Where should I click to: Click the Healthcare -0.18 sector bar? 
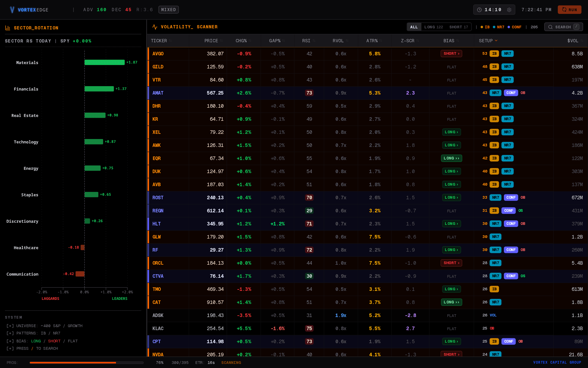pyautogui.click(x=83, y=248)
